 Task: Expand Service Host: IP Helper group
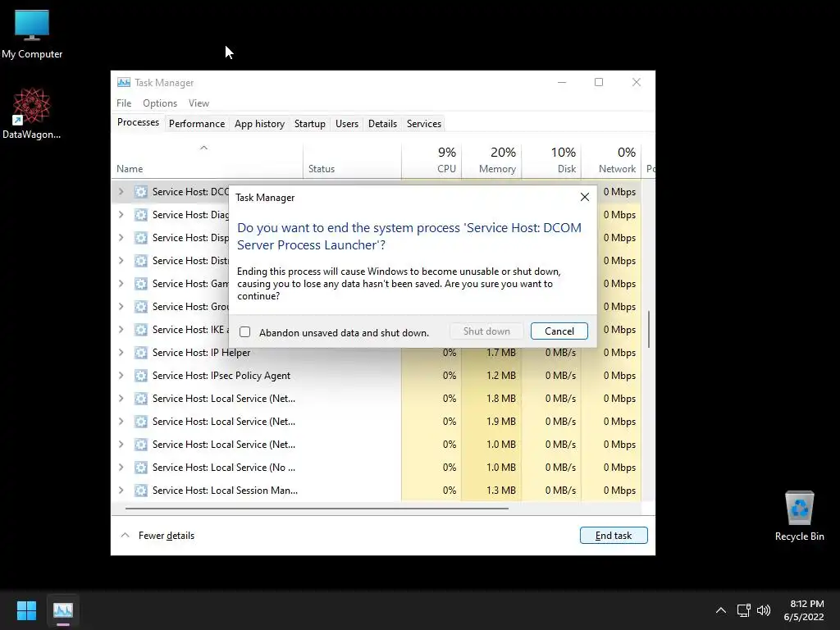coord(121,353)
